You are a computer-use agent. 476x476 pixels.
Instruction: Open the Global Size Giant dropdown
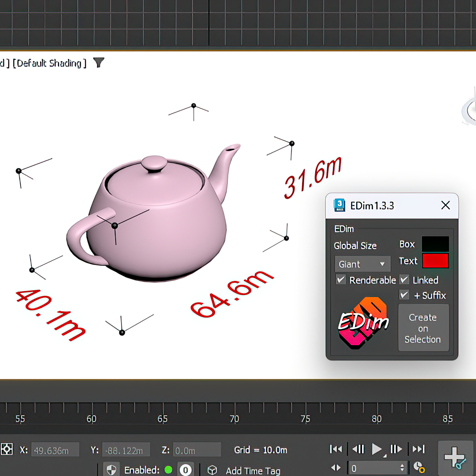click(362, 264)
